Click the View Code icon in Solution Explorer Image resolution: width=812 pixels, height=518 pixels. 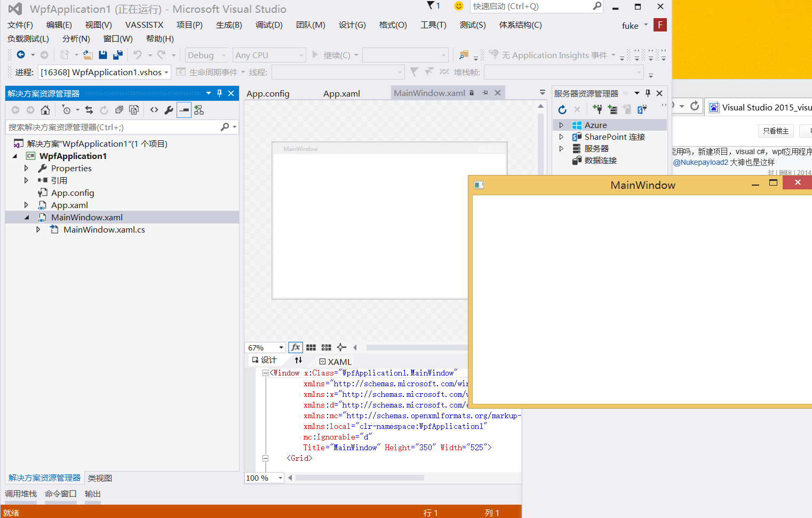pos(154,110)
